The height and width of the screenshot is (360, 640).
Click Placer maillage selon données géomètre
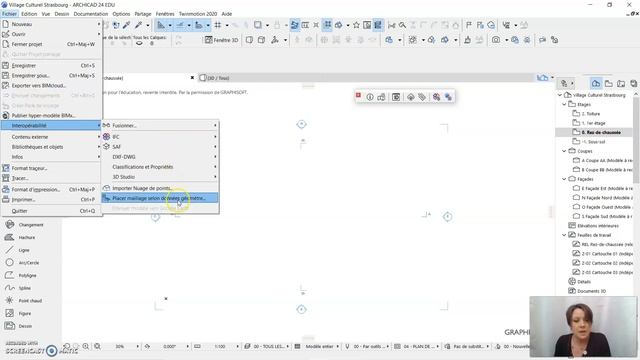[160, 198]
